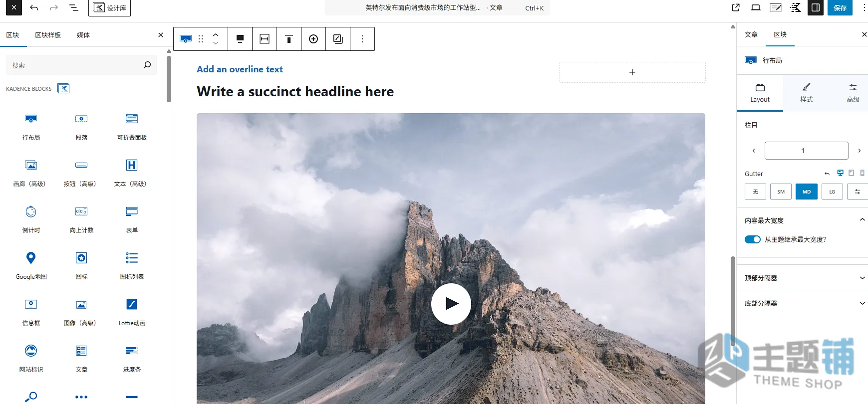The height and width of the screenshot is (404, 868).
Task: Insert the 文本（高级） text block
Action: tap(132, 173)
